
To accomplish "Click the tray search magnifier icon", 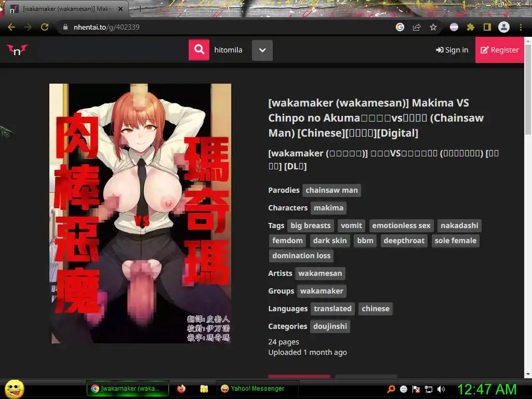I will [391, 389].
